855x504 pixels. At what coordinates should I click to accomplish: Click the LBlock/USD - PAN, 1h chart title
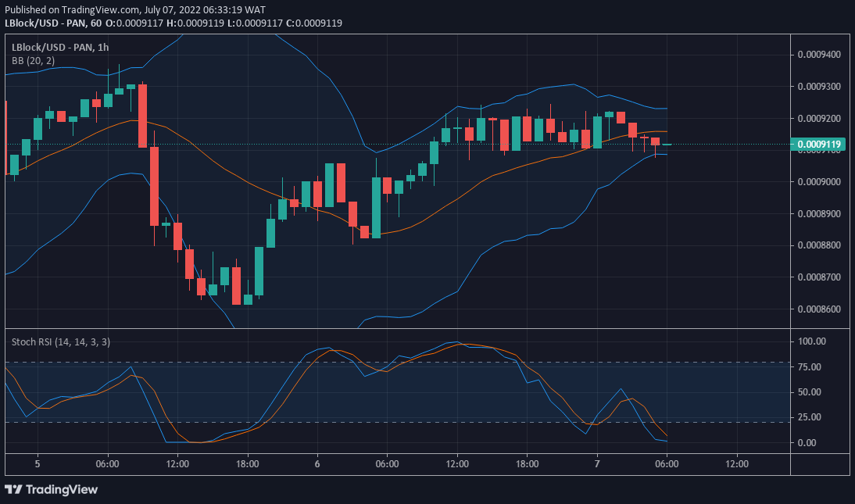pyautogui.click(x=60, y=48)
